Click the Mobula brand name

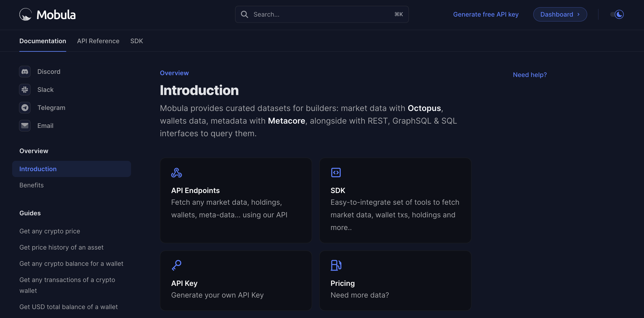56,14
